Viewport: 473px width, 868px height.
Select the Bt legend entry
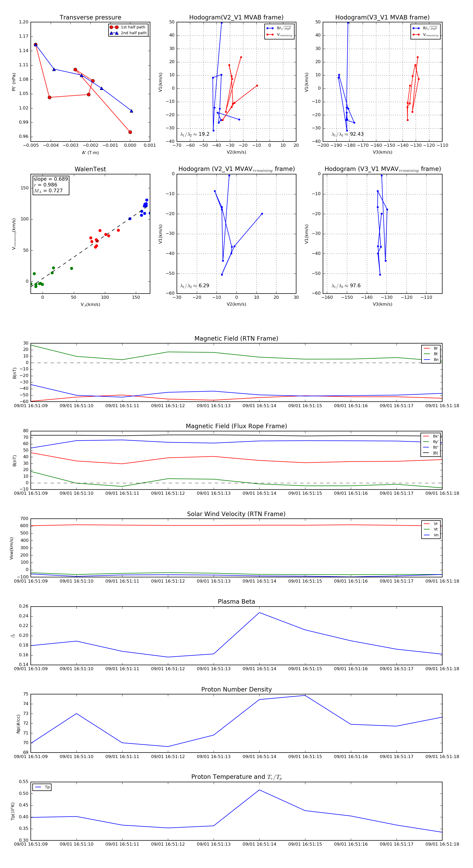pos(431,354)
